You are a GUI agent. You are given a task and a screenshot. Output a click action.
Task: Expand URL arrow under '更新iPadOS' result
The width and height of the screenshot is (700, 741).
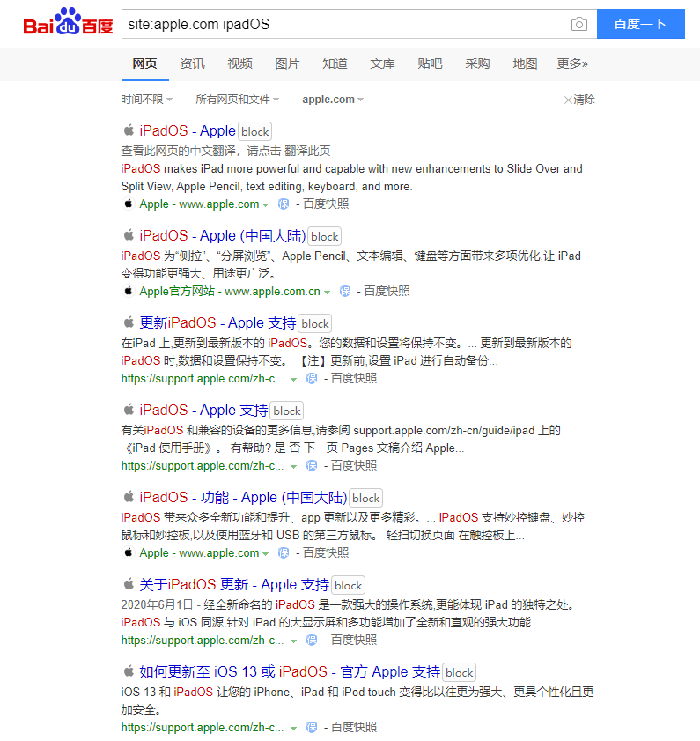click(x=293, y=380)
